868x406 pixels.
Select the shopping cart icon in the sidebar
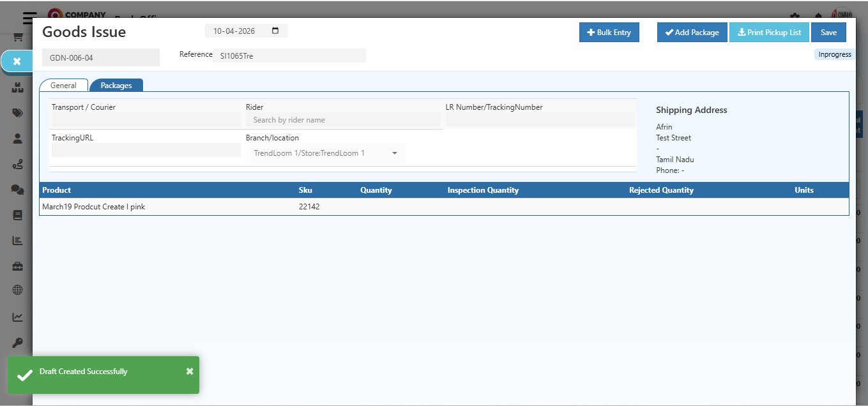17,36
